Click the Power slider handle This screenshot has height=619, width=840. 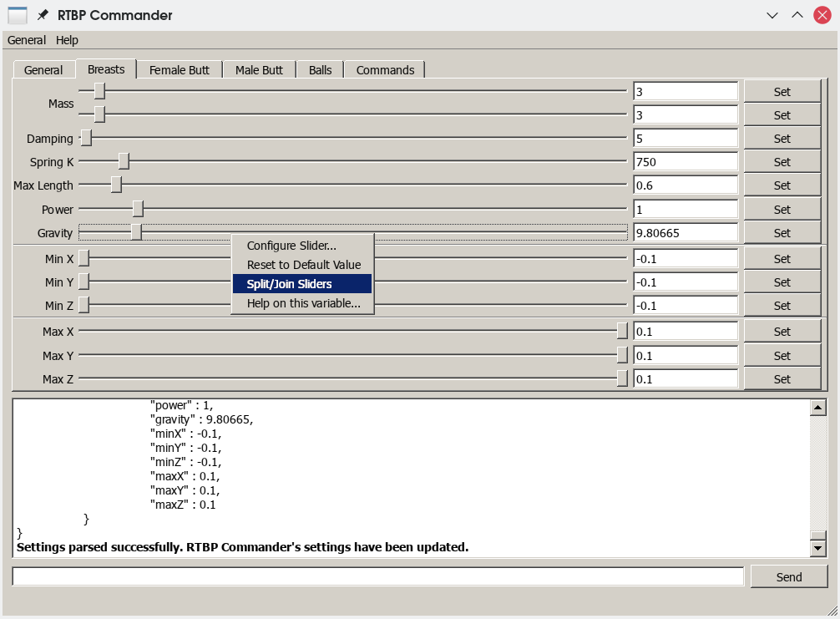(139, 209)
